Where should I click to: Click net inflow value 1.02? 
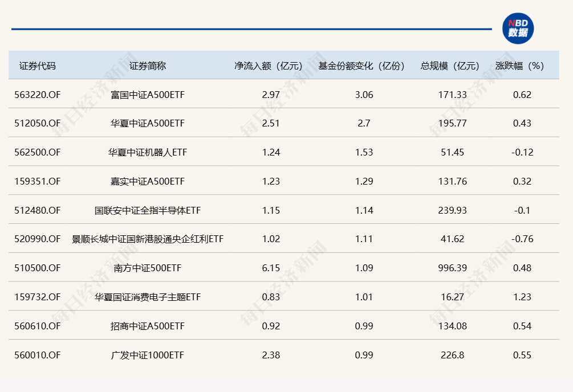271,239
